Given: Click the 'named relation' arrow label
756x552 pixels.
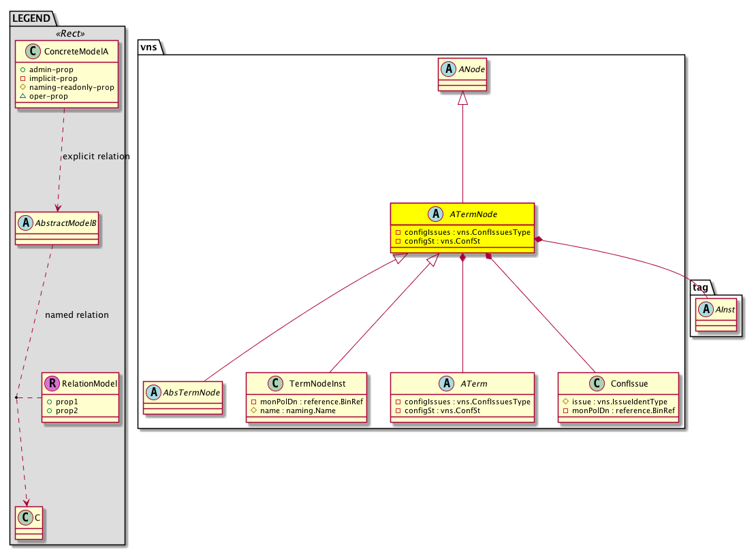Looking at the screenshot, I should click(76, 315).
